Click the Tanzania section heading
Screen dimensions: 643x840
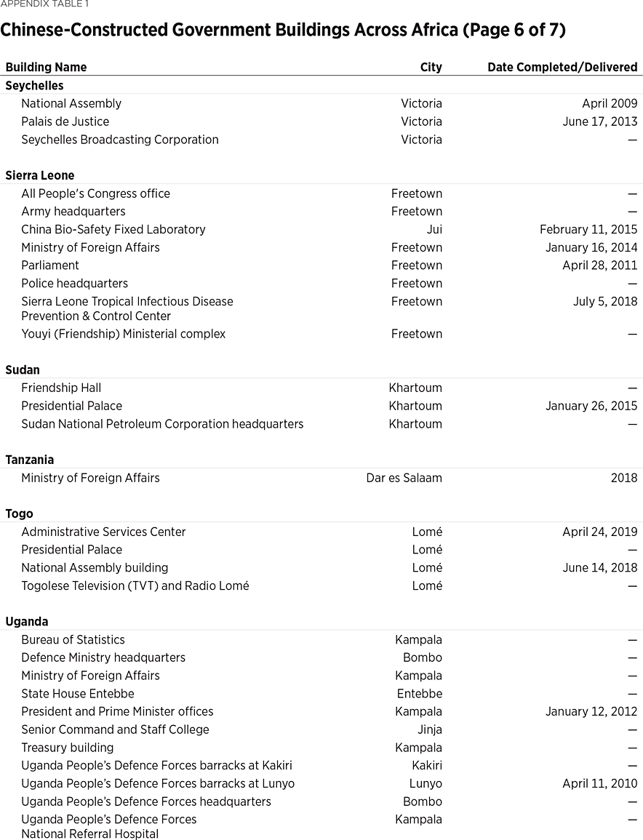click(29, 460)
